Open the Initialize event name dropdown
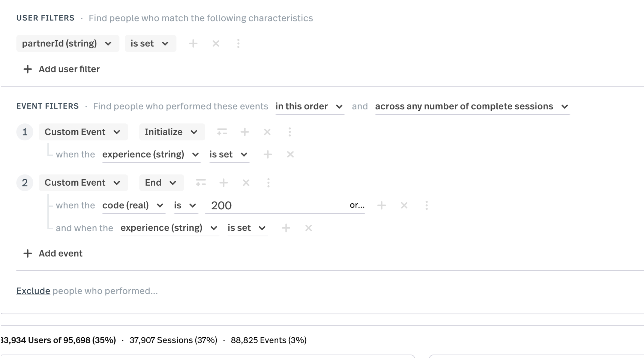The width and height of the screenshot is (644, 359). (x=171, y=132)
